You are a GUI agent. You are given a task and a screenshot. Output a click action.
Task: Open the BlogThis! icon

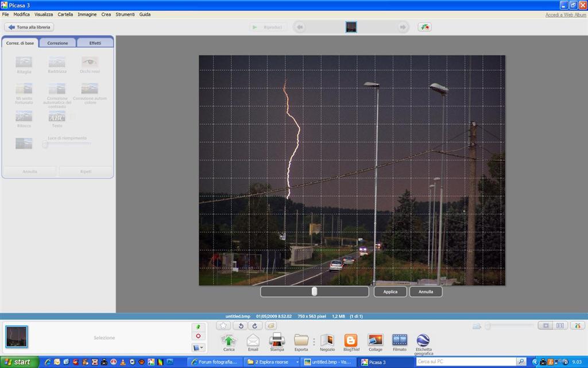click(x=351, y=340)
